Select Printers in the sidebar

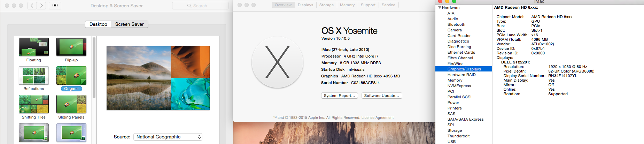click(455, 108)
